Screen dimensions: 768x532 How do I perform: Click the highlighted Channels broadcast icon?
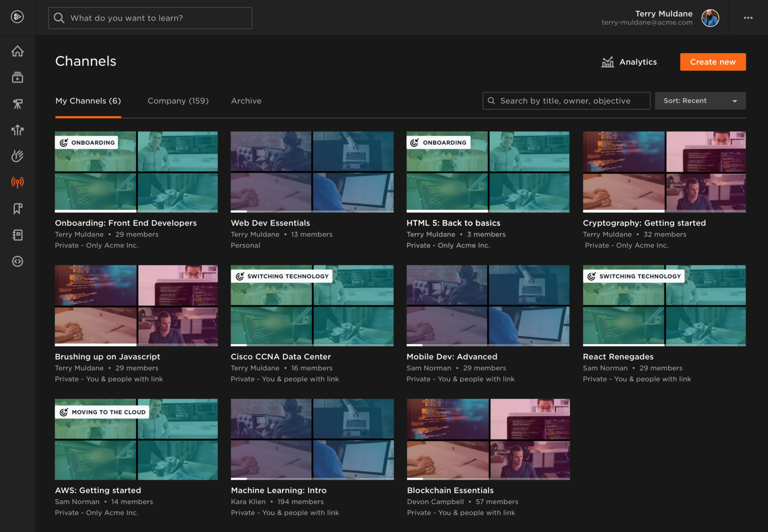(x=17, y=182)
